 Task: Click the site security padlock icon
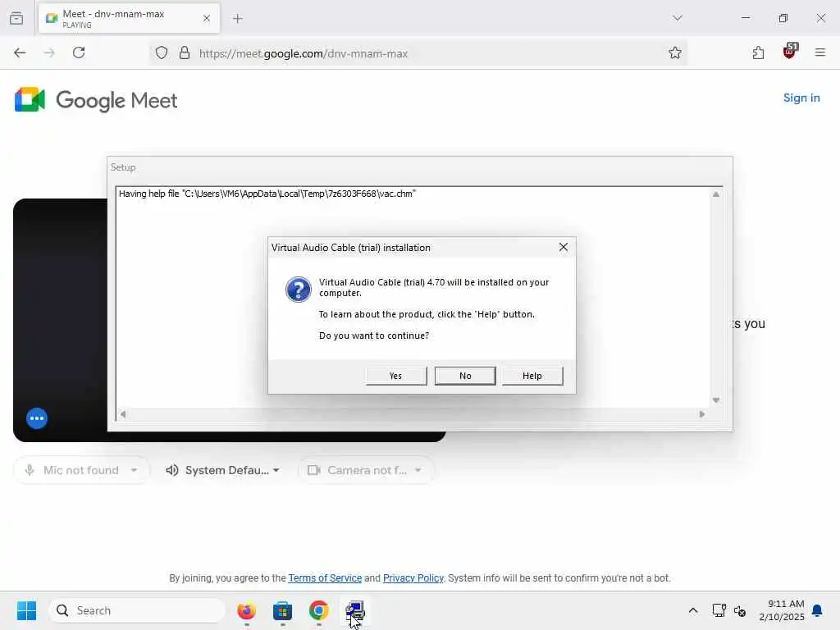[185, 52]
